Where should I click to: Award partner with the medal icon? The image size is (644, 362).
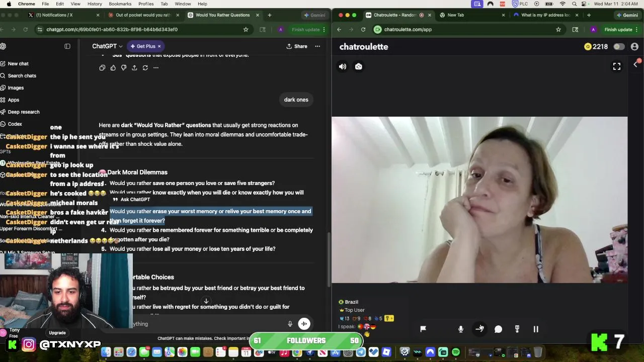point(517,329)
